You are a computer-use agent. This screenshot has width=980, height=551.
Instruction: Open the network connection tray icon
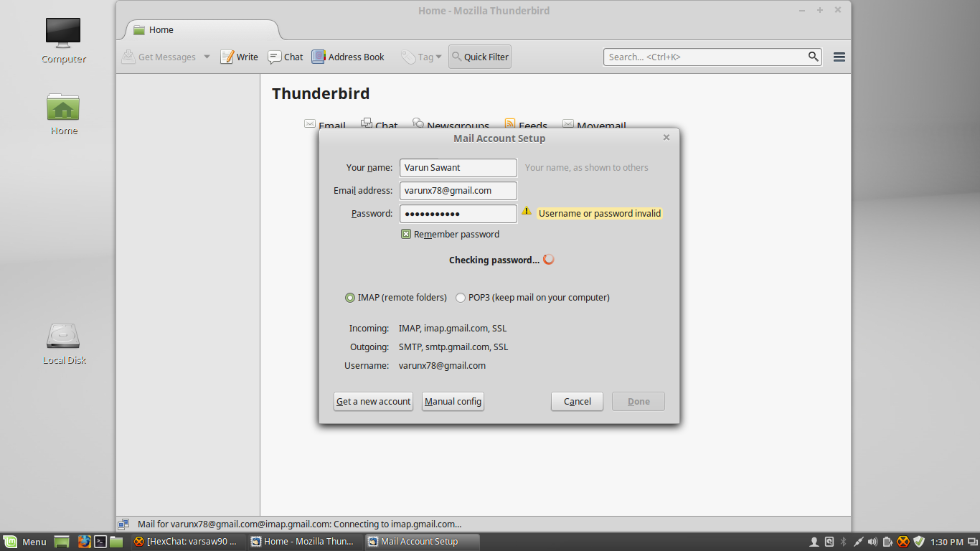[x=858, y=542]
